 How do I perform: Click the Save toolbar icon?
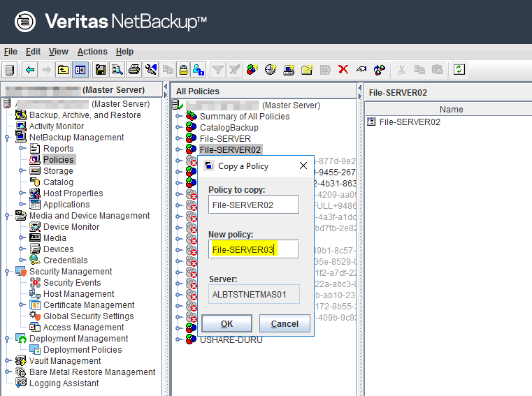(101, 69)
